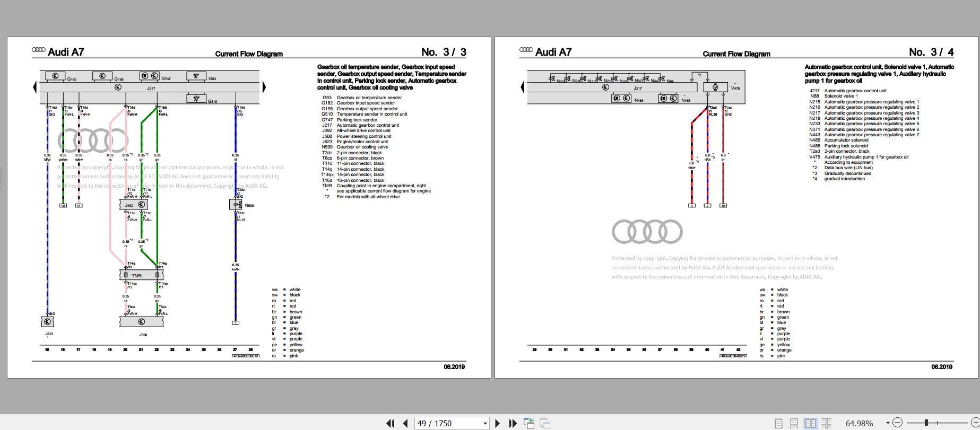The height and width of the screenshot is (430, 980).
Task: Open the page number dropdown arrow
Action: click(485, 423)
